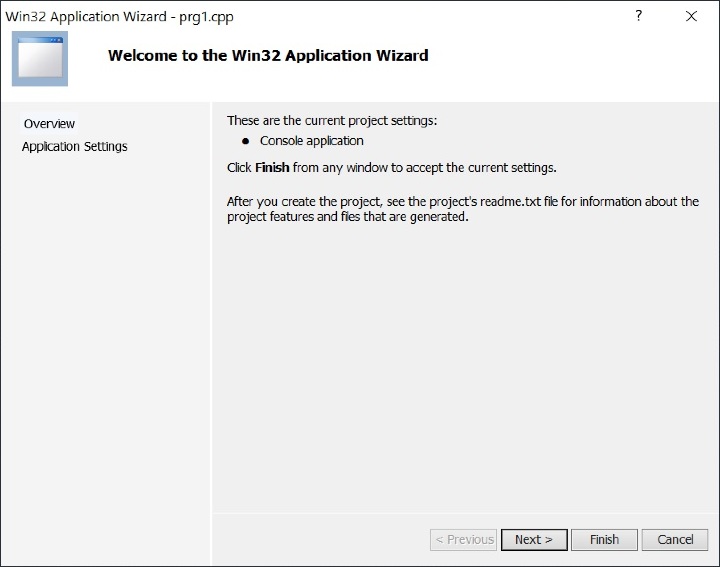Click the 'project features and files' text line
The height and width of the screenshot is (567, 720).
click(347, 216)
